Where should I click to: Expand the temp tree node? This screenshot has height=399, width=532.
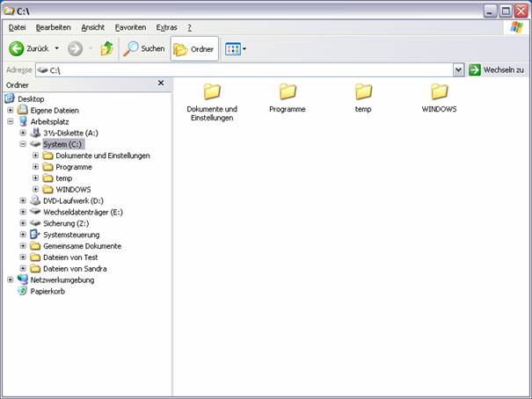(x=36, y=178)
